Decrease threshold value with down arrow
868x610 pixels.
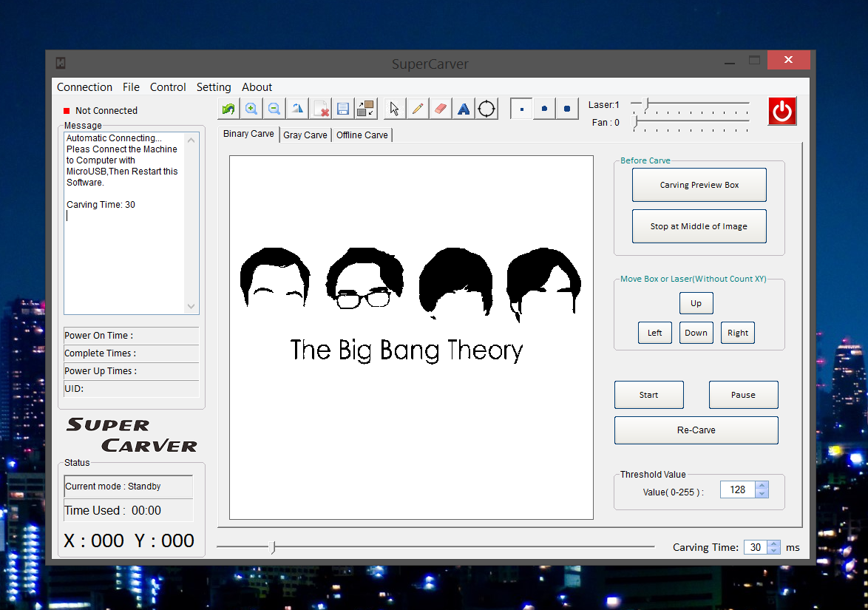[x=762, y=493]
